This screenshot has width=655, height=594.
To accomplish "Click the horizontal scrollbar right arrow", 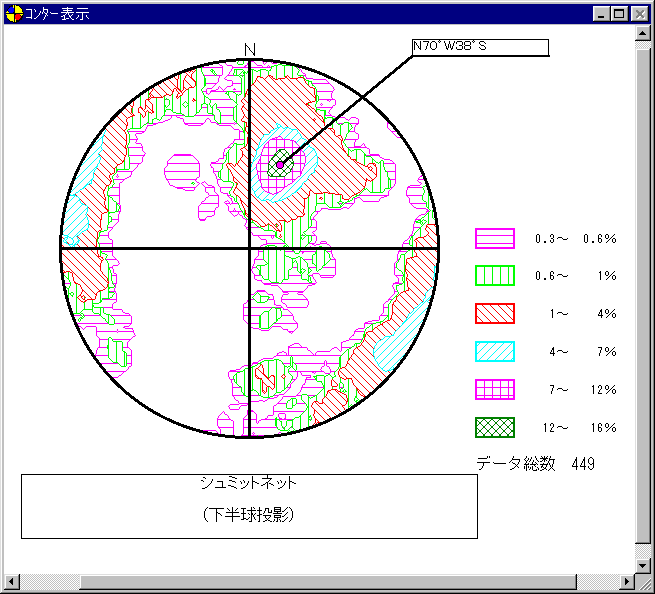I will 626,582.
